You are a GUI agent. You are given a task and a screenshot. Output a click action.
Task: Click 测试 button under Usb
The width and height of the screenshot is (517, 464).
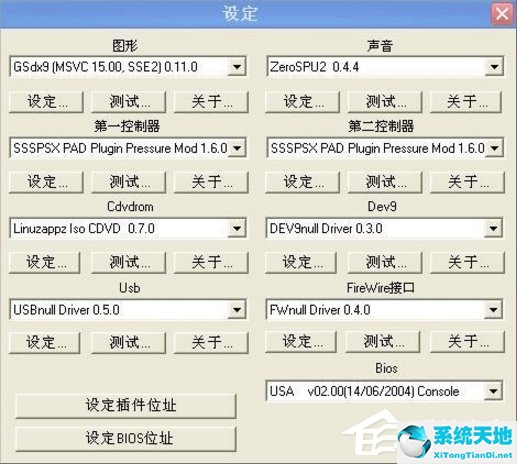pyautogui.click(x=129, y=342)
